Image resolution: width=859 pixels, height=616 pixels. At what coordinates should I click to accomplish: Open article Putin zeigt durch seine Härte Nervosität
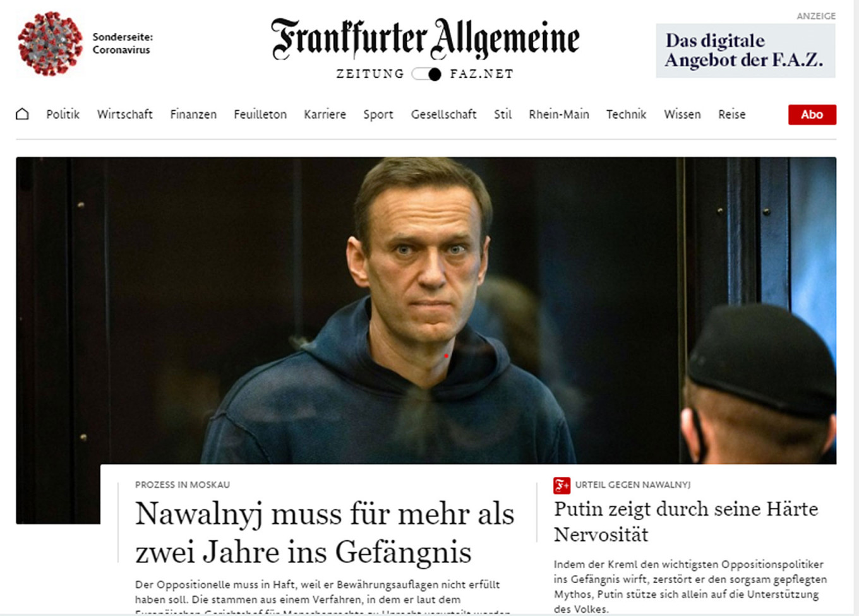point(685,521)
